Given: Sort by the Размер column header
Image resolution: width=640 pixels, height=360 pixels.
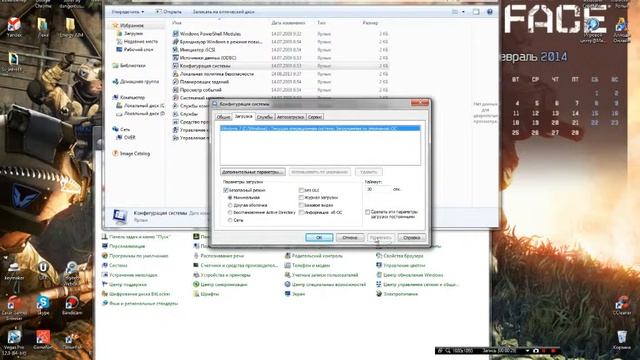Looking at the screenshot, I should click(x=370, y=23).
